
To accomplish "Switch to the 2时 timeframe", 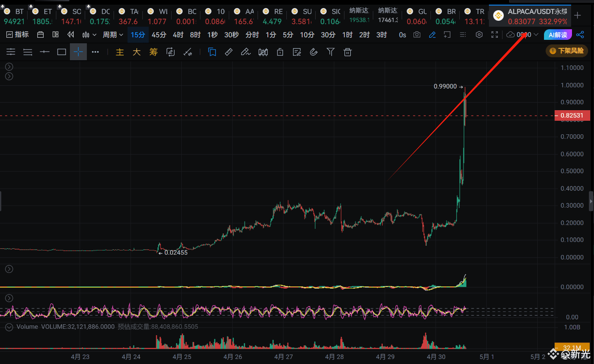I will (364, 35).
